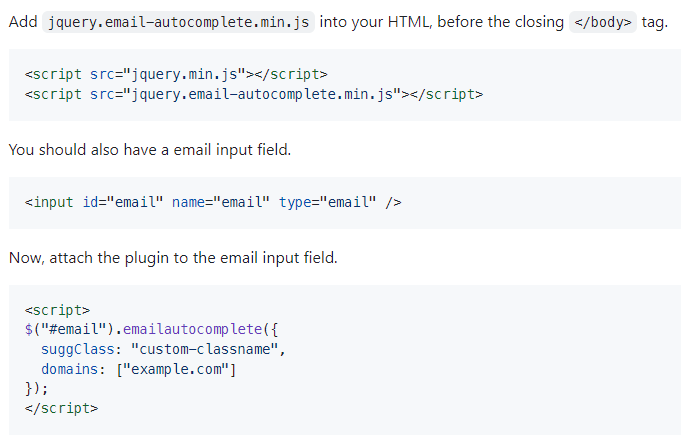Click the "custom-classname" string value
This screenshot has width=681, height=438.
(x=205, y=349)
